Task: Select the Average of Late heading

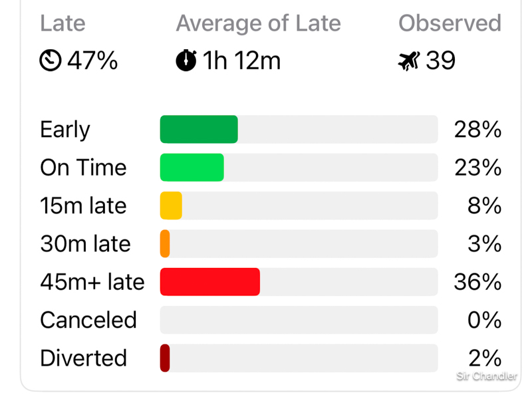Action: (258, 23)
